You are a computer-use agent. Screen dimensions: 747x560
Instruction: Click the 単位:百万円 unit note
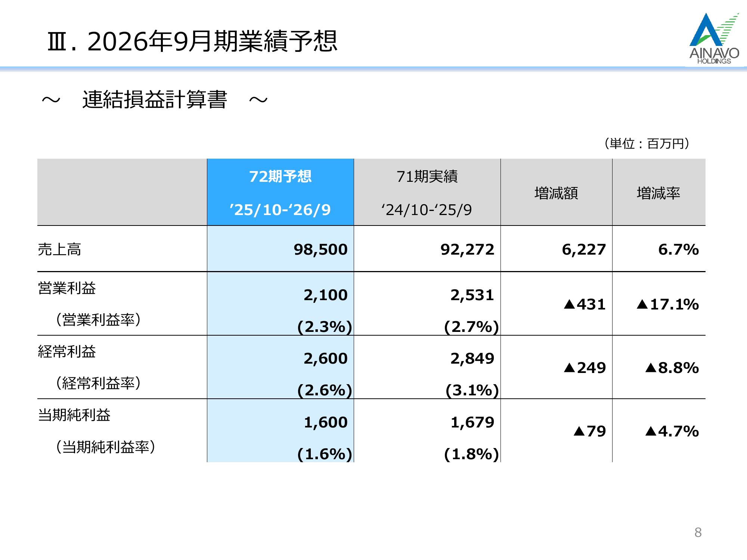pos(647,143)
